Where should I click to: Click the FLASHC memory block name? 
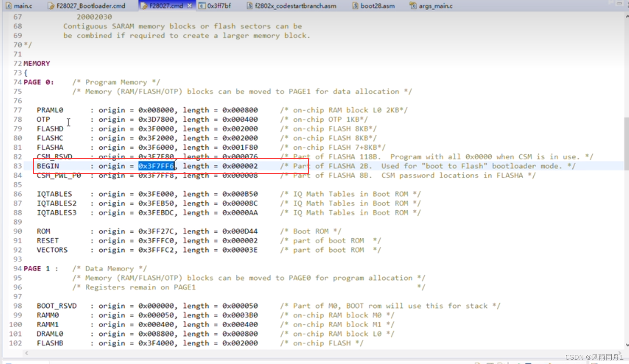pos(50,138)
